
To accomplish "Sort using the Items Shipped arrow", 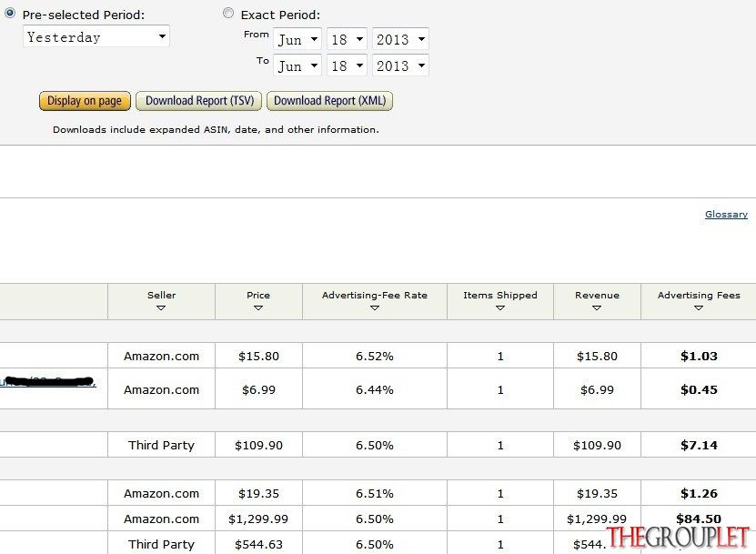I will 500,307.
